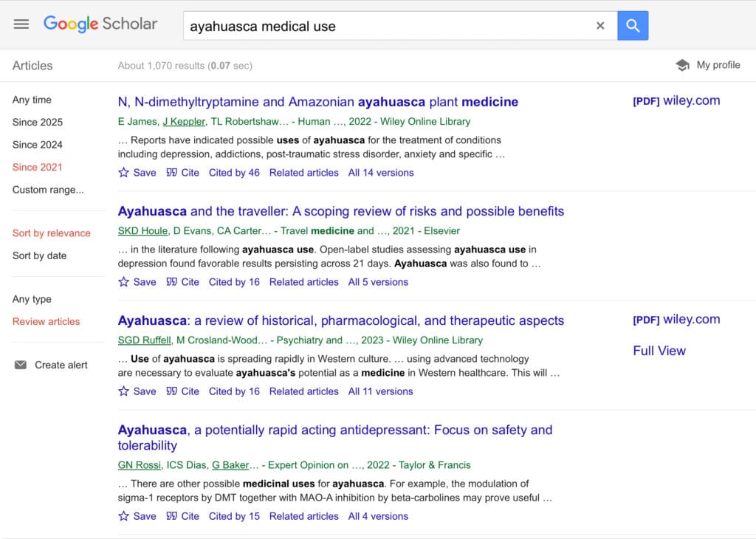Filter results to Since 2025
756x539 pixels.
point(38,123)
